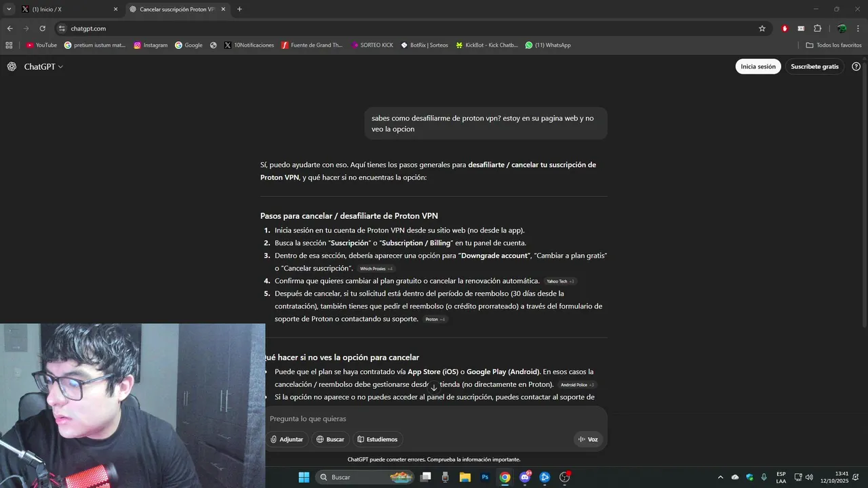
Task: Open the bookmarks apps grid icon
Action: pos(9,45)
